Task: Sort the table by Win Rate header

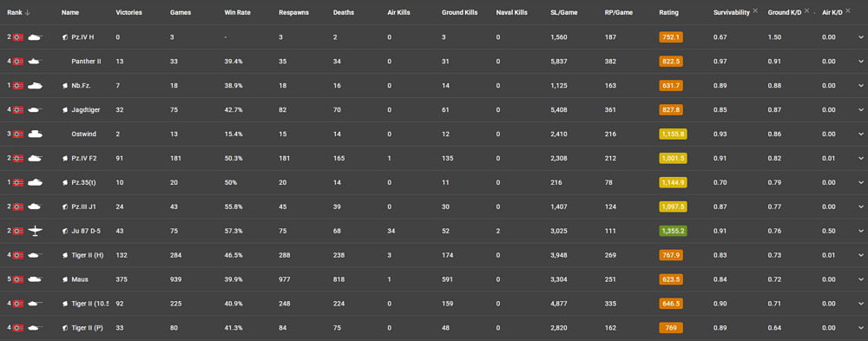Action: point(237,12)
